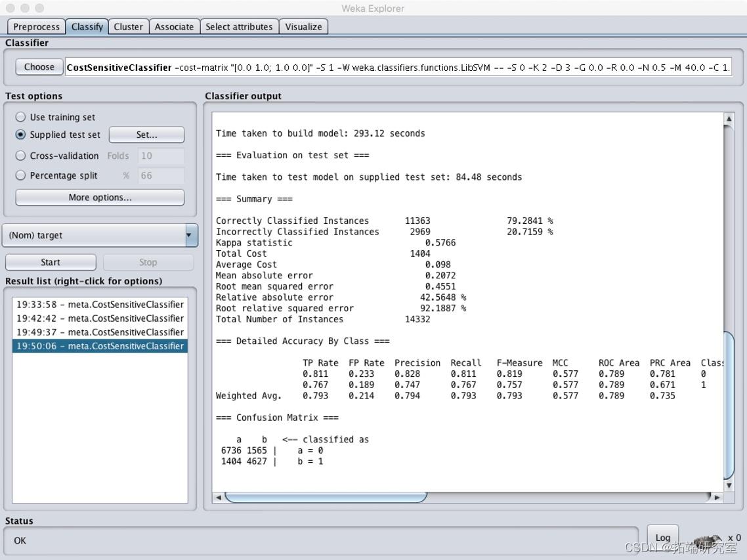The width and height of the screenshot is (747, 560).
Task: Click the Set... test set button
Action: (x=147, y=135)
